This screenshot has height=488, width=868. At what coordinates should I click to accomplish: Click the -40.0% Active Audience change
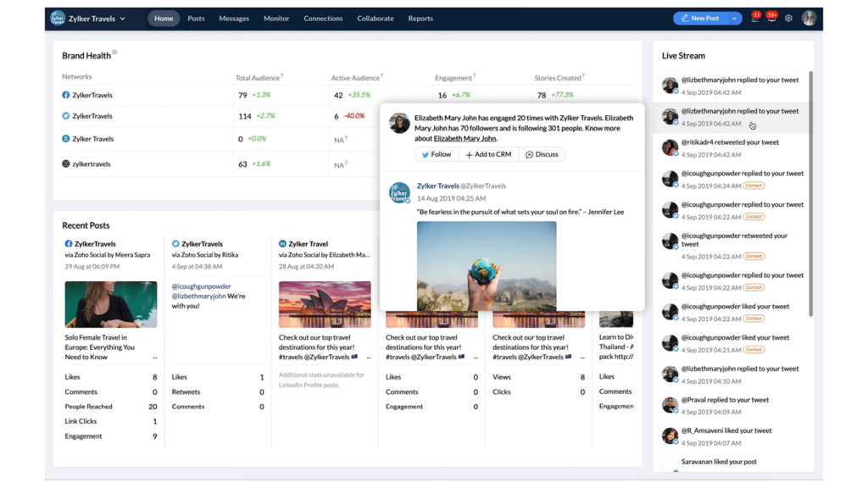(354, 116)
